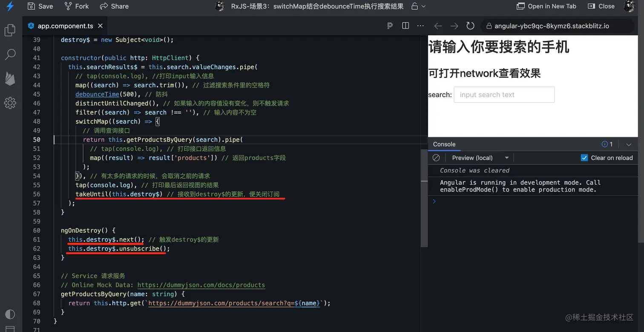The width and height of the screenshot is (644, 332).
Task: Fork this StackBlitz project
Action: click(x=77, y=6)
